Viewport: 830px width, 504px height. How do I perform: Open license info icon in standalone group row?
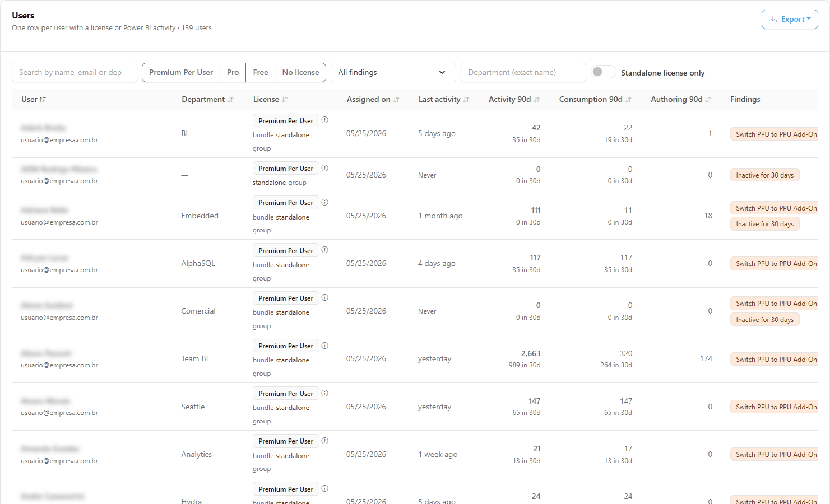pyautogui.click(x=325, y=168)
